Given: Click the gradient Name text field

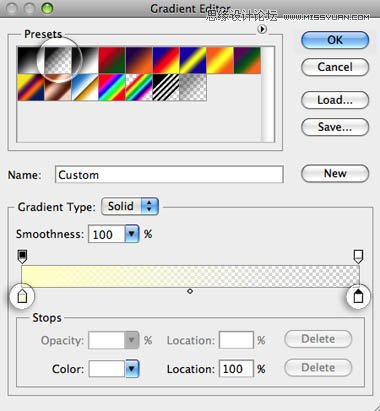Looking at the screenshot, I should coord(169,175).
